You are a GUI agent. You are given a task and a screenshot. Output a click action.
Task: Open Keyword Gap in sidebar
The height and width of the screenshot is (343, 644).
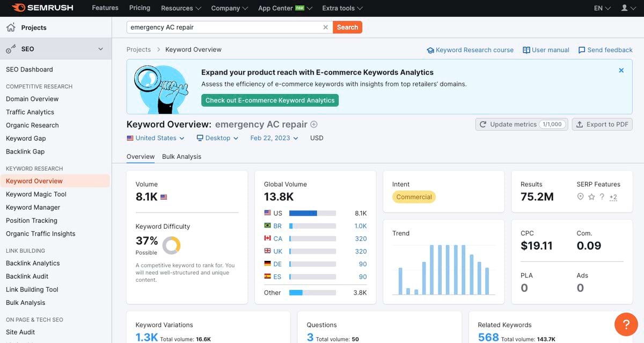26,138
